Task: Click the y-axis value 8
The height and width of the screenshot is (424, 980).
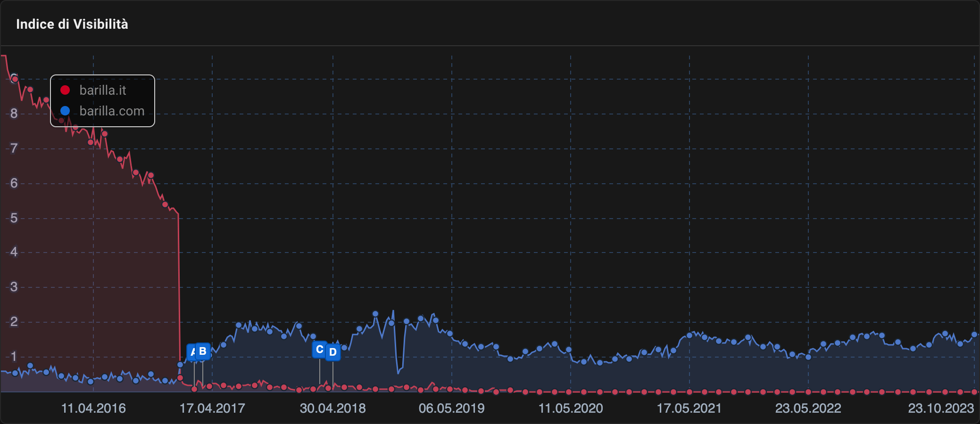Action: (x=14, y=114)
